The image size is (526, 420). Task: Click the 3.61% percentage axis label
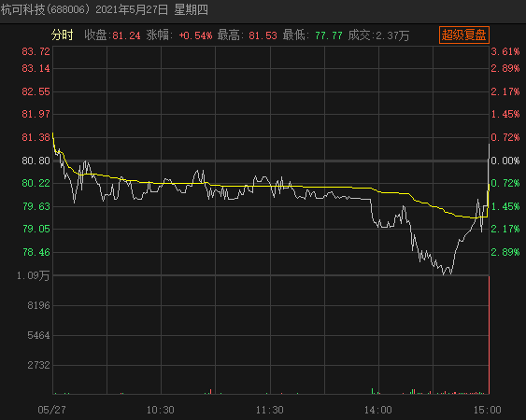pyautogui.click(x=505, y=51)
